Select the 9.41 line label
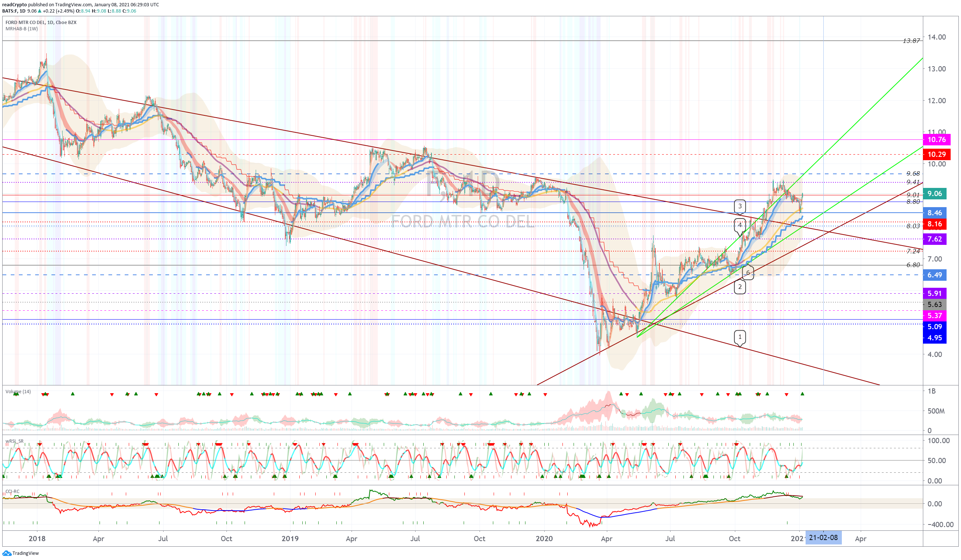Viewport: 961px width, 560px height. tap(913, 182)
